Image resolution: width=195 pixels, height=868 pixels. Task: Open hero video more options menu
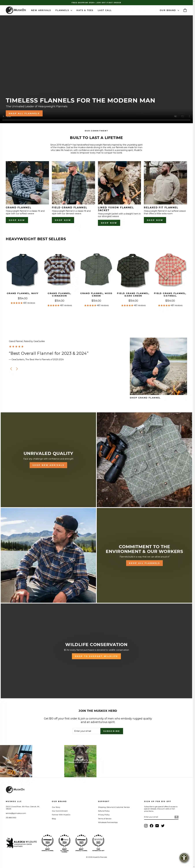pos(189,116)
